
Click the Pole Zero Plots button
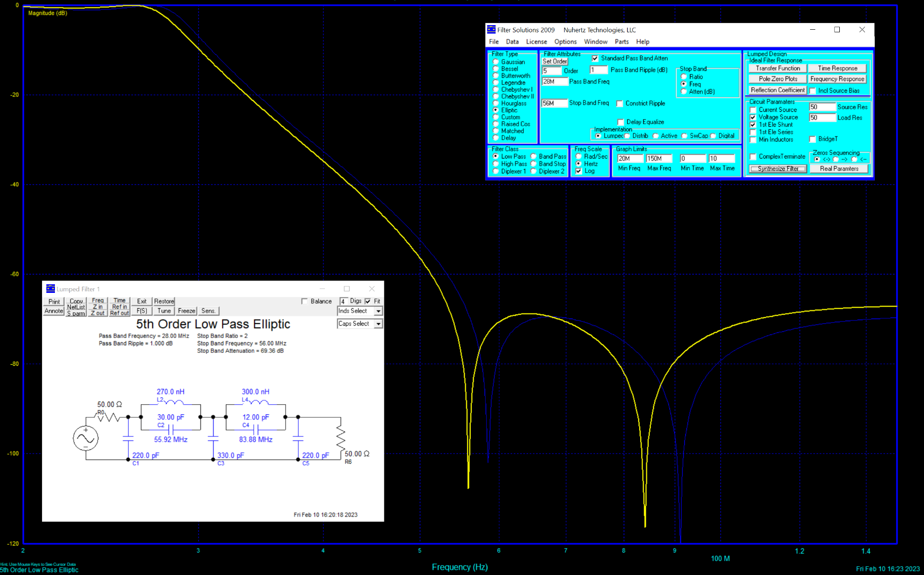tap(778, 79)
